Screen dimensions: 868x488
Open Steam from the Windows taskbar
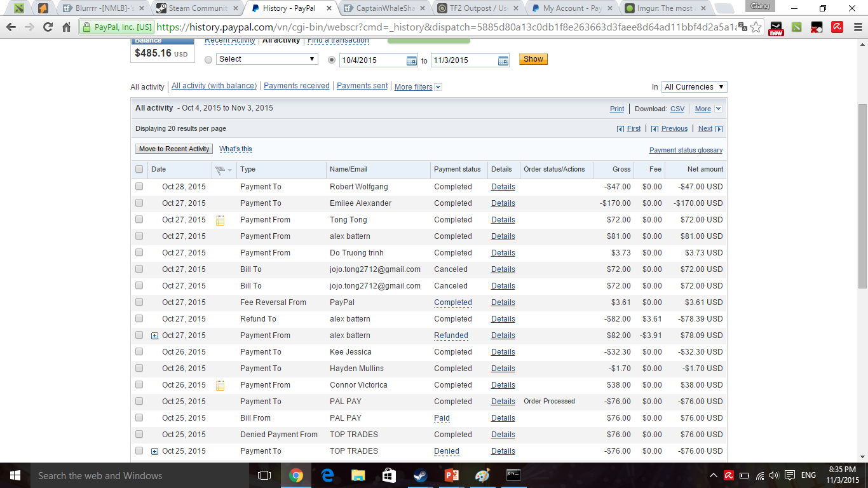click(x=420, y=475)
